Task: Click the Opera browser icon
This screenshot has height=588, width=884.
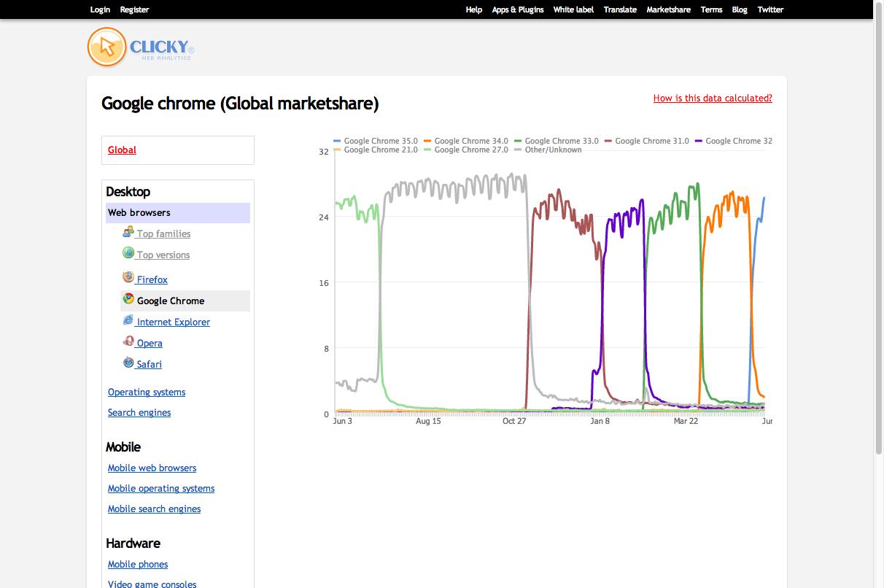Action: 128,341
